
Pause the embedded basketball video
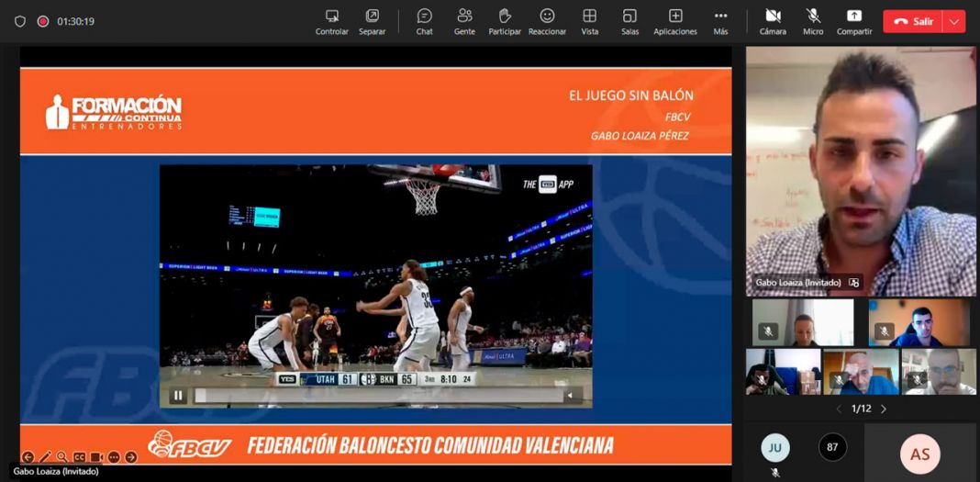point(178,395)
